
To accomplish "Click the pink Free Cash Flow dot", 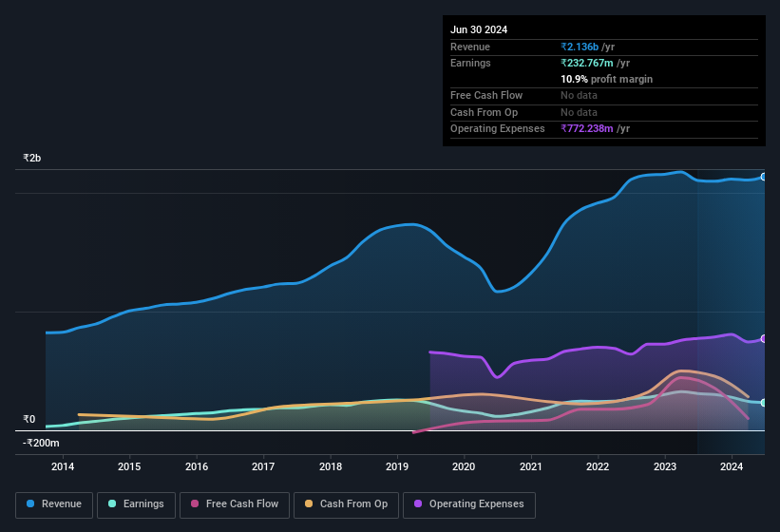I will click(x=195, y=503).
